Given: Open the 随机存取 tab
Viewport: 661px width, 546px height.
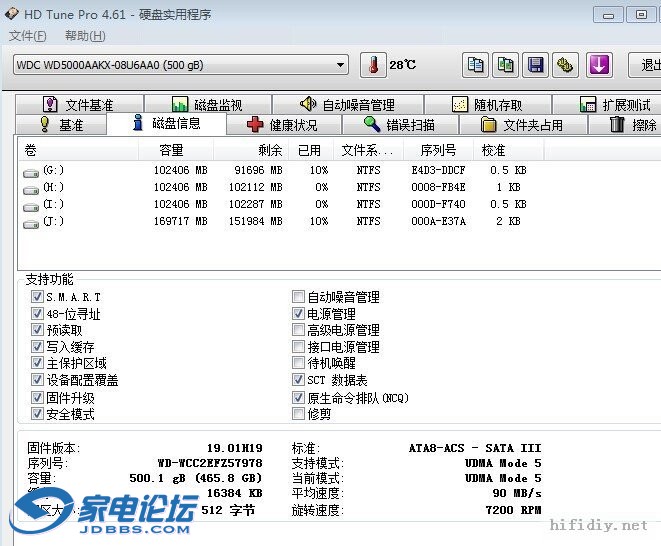Looking at the screenshot, I should coord(488,104).
